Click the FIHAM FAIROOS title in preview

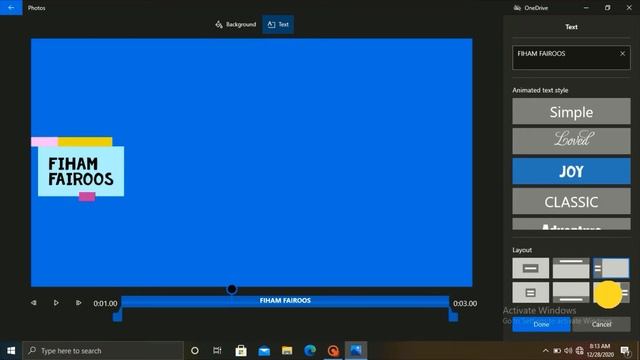[81, 171]
